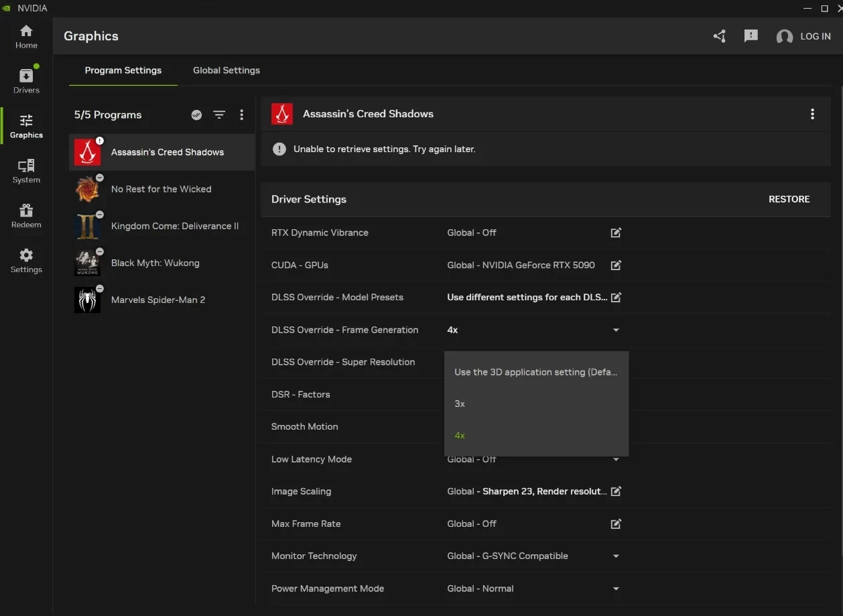Click LOG IN in the header
Viewport: 843px width, 616px height.
[x=815, y=36]
